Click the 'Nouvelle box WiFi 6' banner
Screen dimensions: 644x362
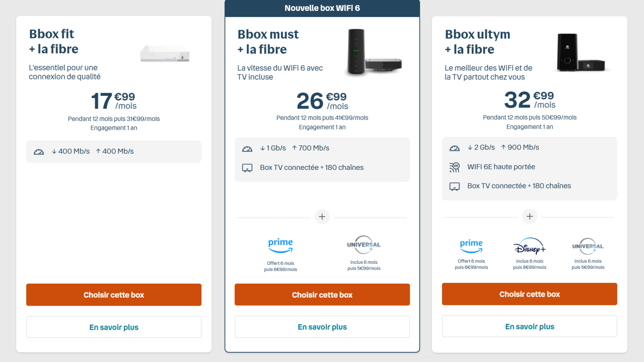point(322,8)
